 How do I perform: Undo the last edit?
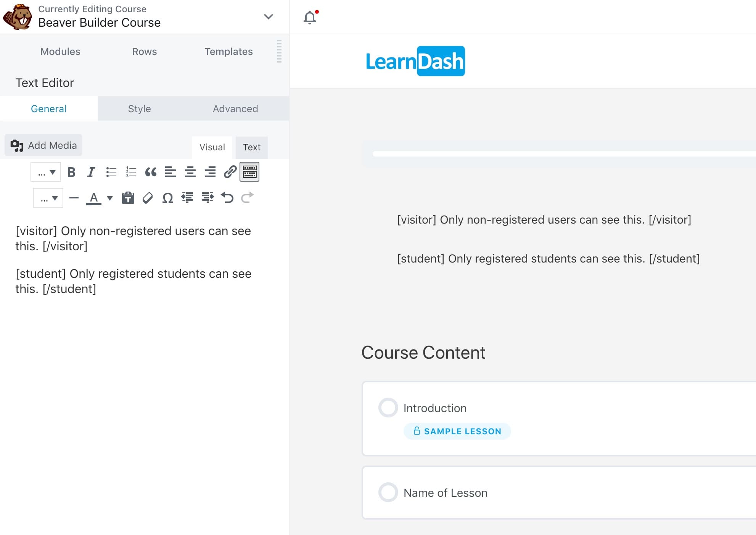click(x=227, y=198)
